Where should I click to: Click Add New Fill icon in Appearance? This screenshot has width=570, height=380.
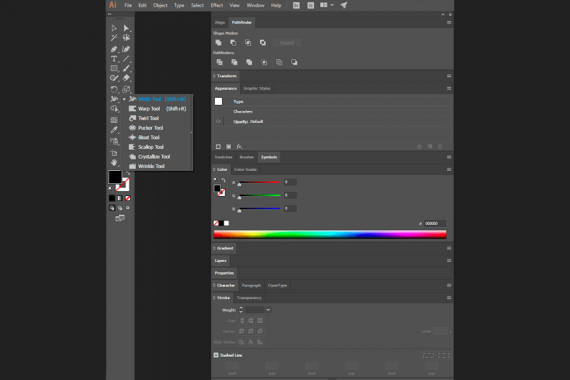point(228,147)
